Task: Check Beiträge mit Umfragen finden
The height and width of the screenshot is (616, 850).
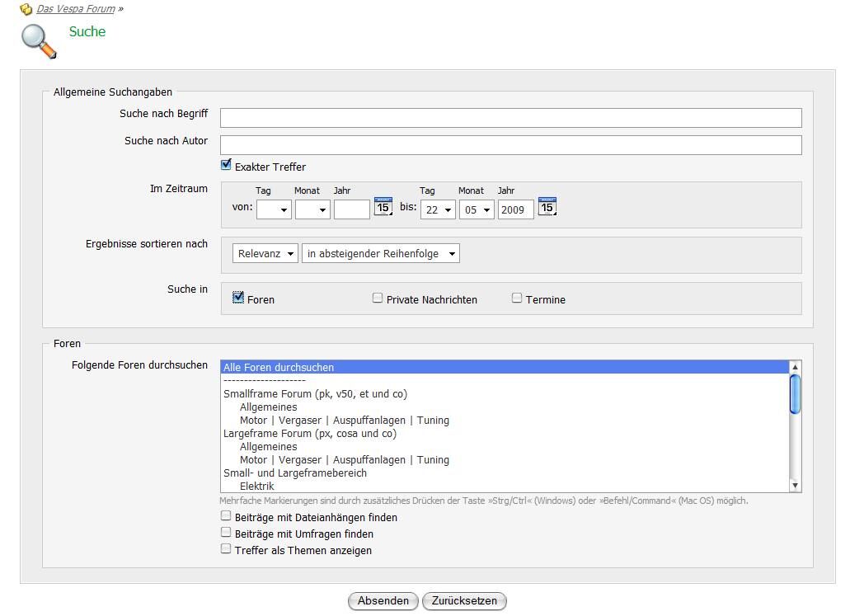Action: tap(226, 533)
